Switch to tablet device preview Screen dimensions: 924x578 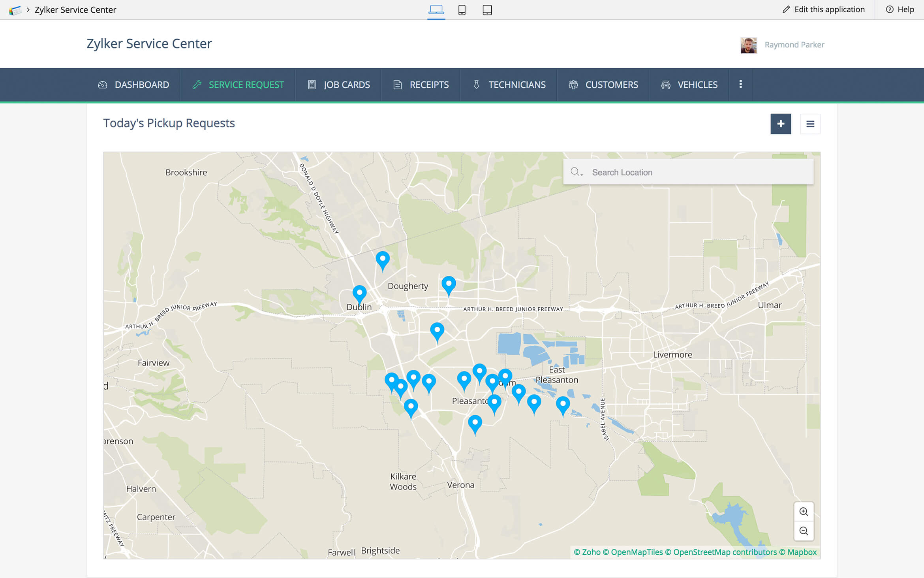(487, 9)
